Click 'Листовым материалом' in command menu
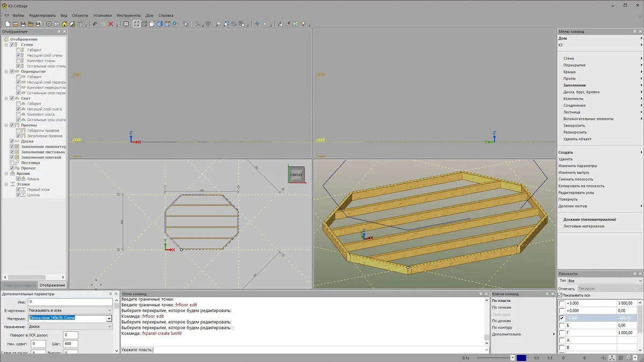The image size is (644, 362). click(x=583, y=226)
